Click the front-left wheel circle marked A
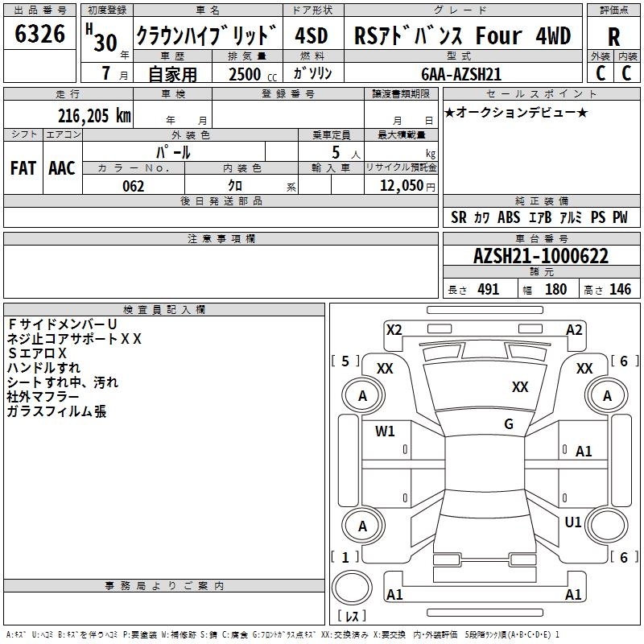The image size is (644, 644). point(362,396)
